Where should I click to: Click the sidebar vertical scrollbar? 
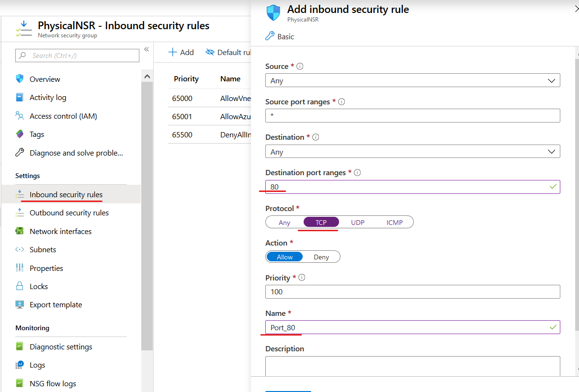click(147, 215)
